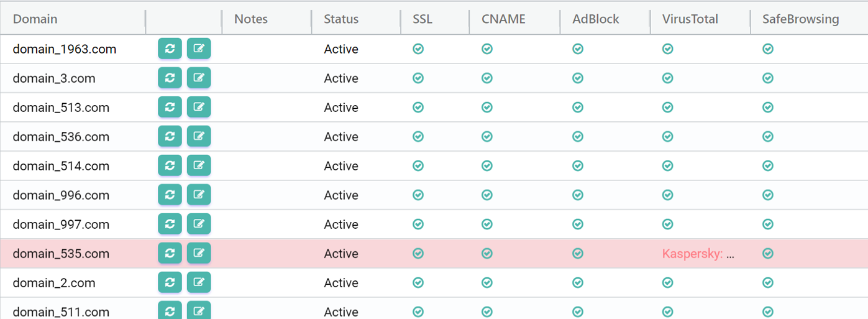Click edit icon for domain_2.com
The height and width of the screenshot is (319, 868).
(199, 282)
